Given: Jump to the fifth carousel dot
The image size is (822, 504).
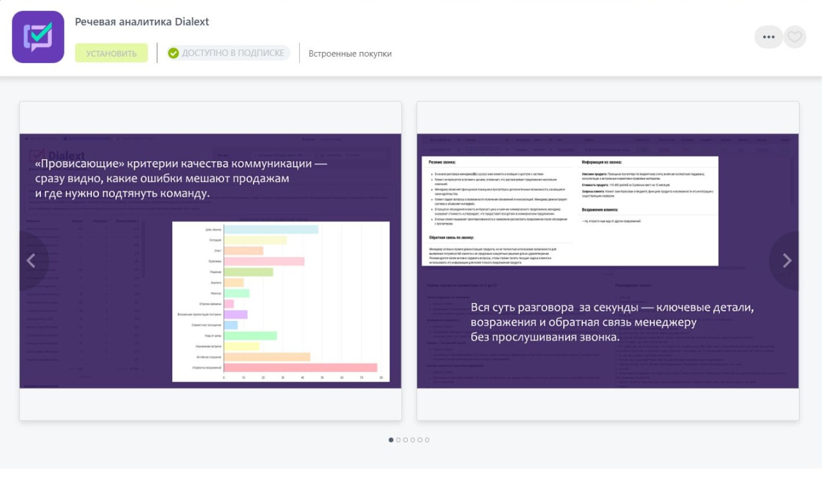Looking at the screenshot, I should (x=420, y=440).
